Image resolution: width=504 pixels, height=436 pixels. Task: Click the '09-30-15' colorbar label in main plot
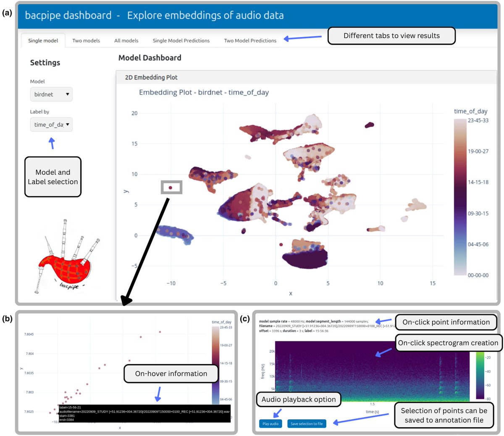coord(478,214)
